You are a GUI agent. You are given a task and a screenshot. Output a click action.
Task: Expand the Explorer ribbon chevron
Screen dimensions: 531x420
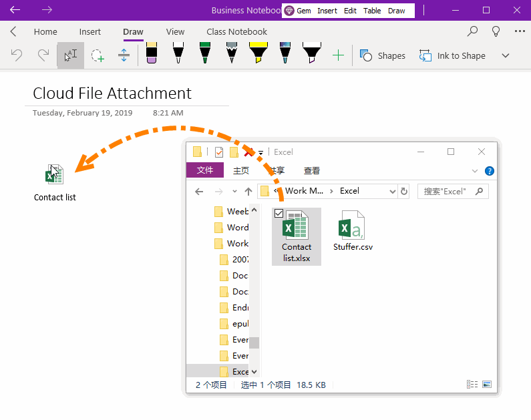475,171
